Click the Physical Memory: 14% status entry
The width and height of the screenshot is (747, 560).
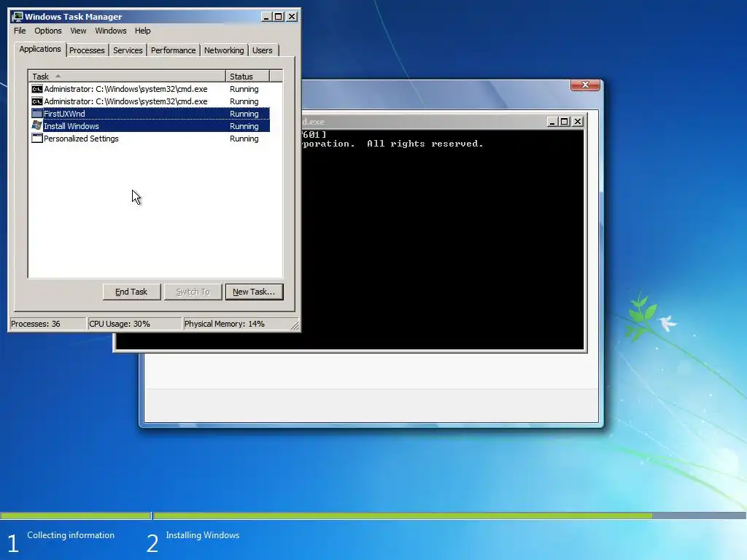click(236, 324)
